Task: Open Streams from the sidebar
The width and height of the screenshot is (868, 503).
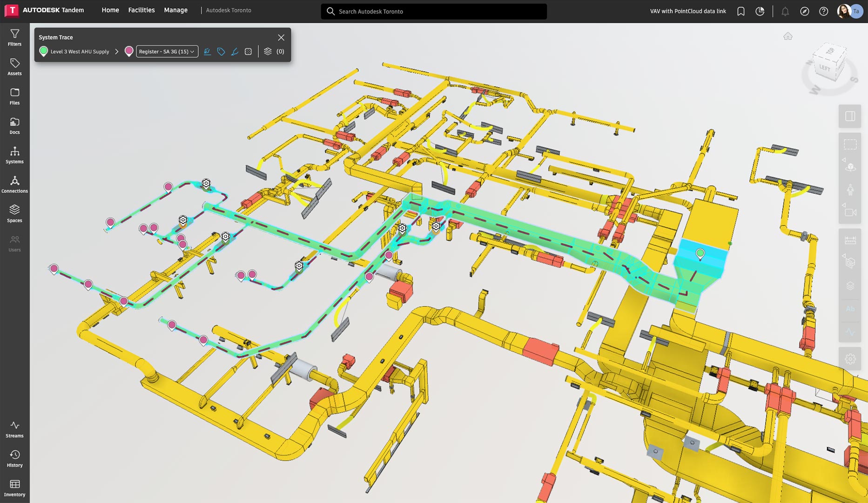Action: pyautogui.click(x=14, y=429)
